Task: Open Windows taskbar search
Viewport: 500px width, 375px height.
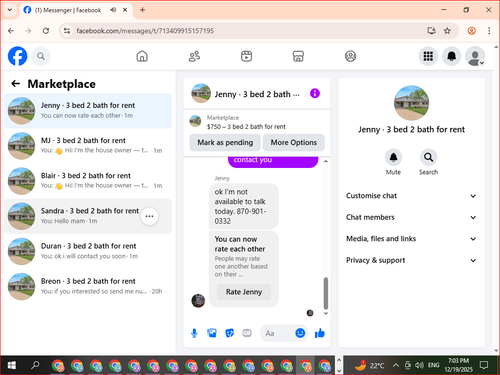Action: [x=35, y=365]
